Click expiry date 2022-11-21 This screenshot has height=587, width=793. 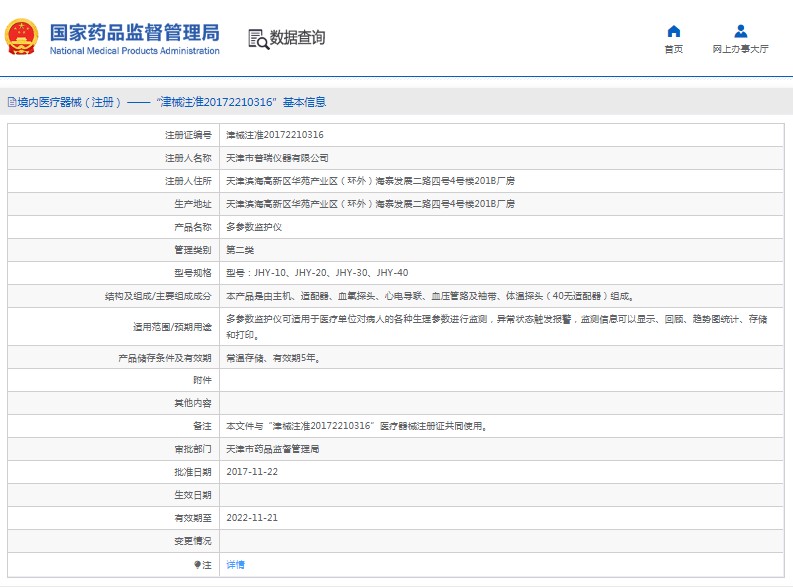click(252, 518)
